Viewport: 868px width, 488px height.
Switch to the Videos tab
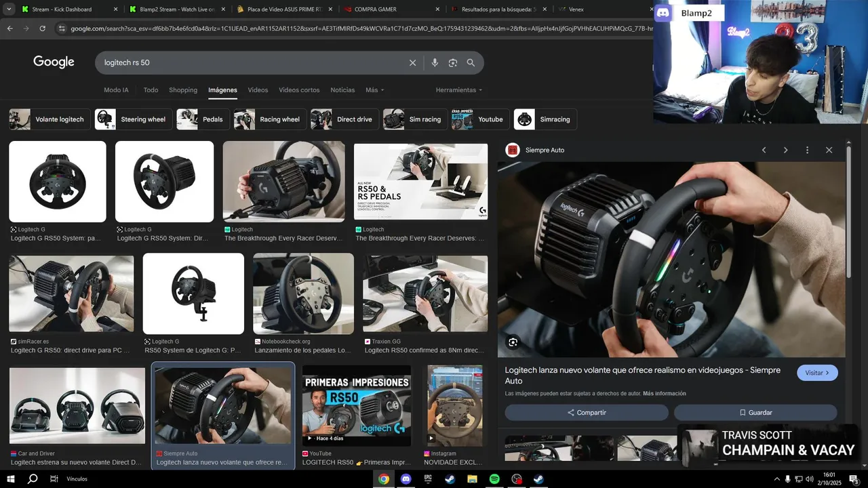258,89
